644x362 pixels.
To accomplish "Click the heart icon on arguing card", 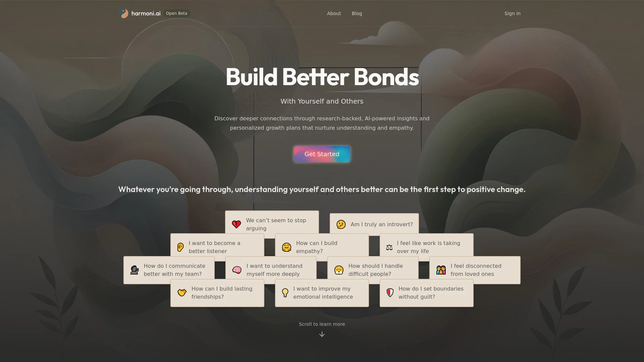I will coord(236,224).
